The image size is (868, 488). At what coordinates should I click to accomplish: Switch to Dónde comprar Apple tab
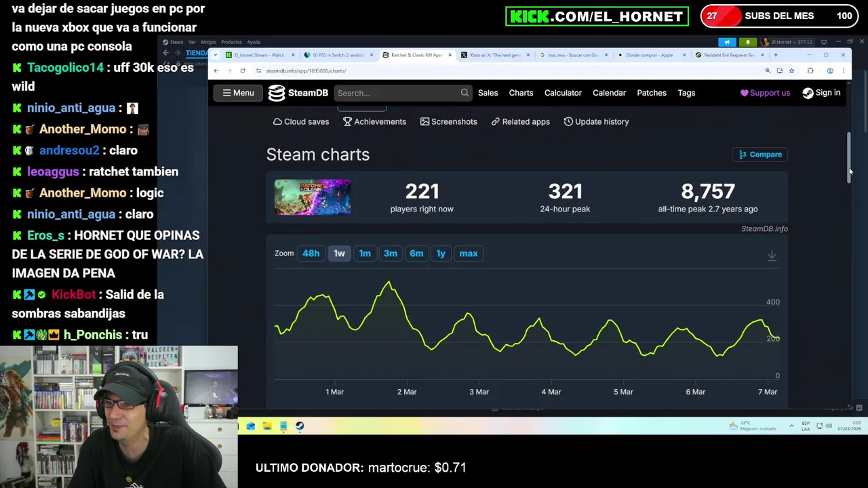(x=651, y=55)
